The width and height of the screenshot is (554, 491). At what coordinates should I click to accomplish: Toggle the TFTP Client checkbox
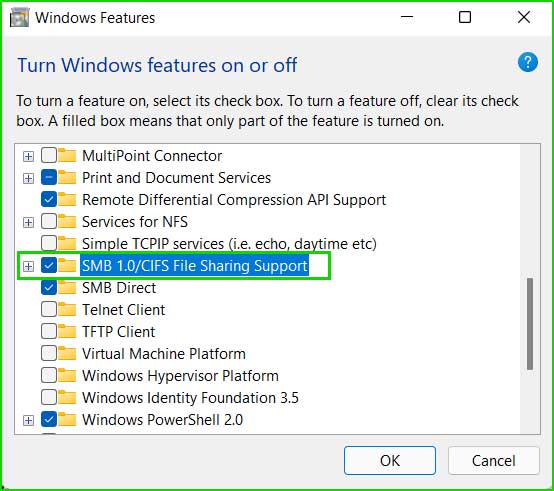(49, 332)
